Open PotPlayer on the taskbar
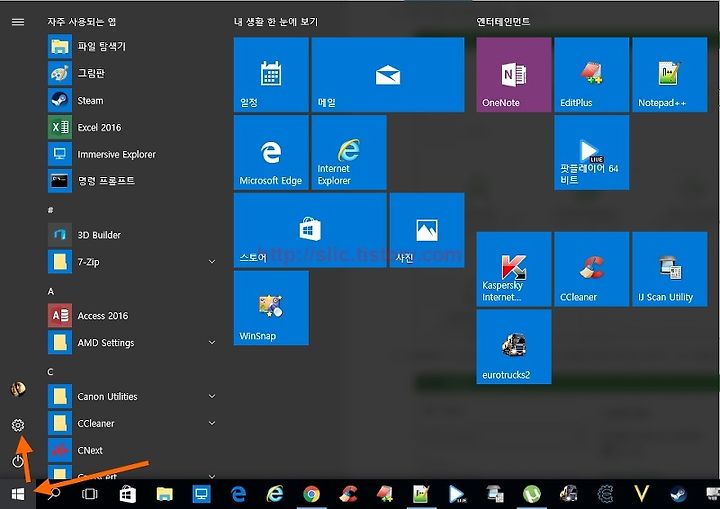 (x=457, y=494)
